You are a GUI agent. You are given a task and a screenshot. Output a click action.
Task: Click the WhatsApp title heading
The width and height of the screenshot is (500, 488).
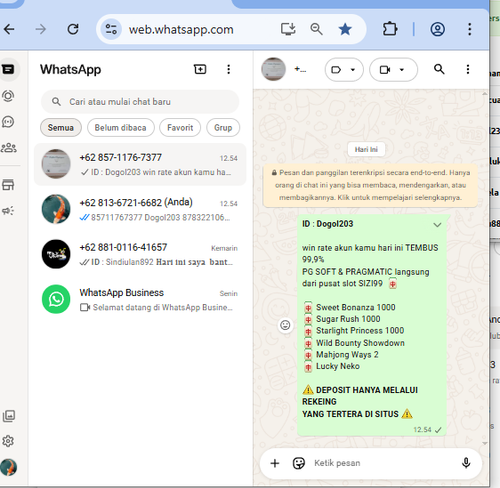[x=70, y=69]
